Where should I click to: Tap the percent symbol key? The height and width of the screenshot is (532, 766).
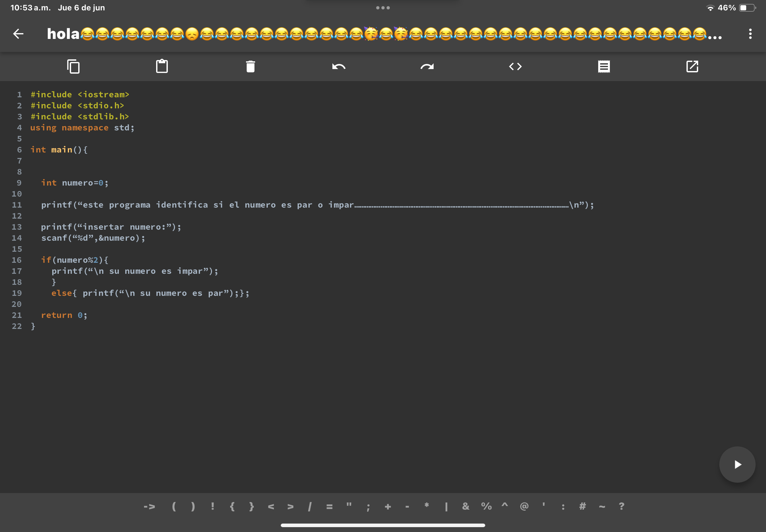[x=486, y=507]
